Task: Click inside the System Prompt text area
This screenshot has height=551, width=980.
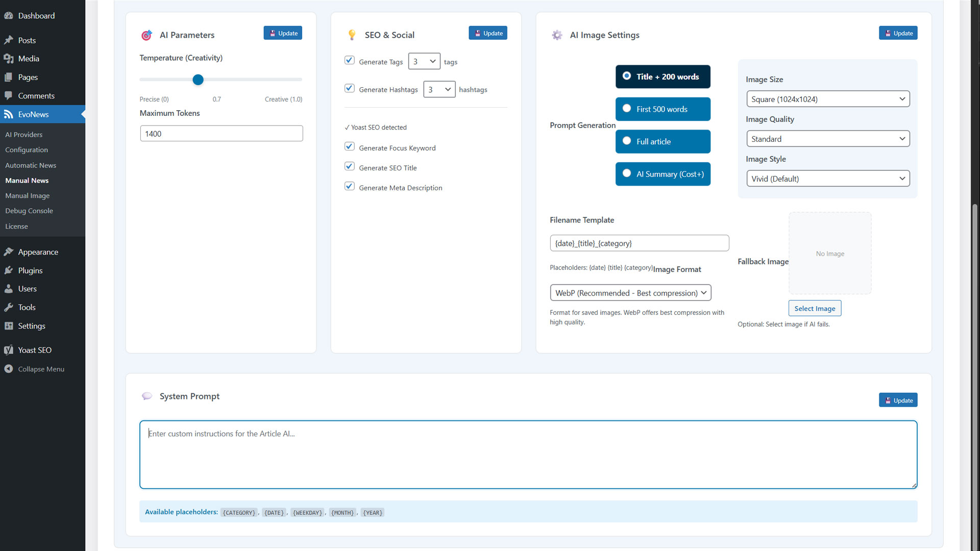Action: click(x=528, y=454)
